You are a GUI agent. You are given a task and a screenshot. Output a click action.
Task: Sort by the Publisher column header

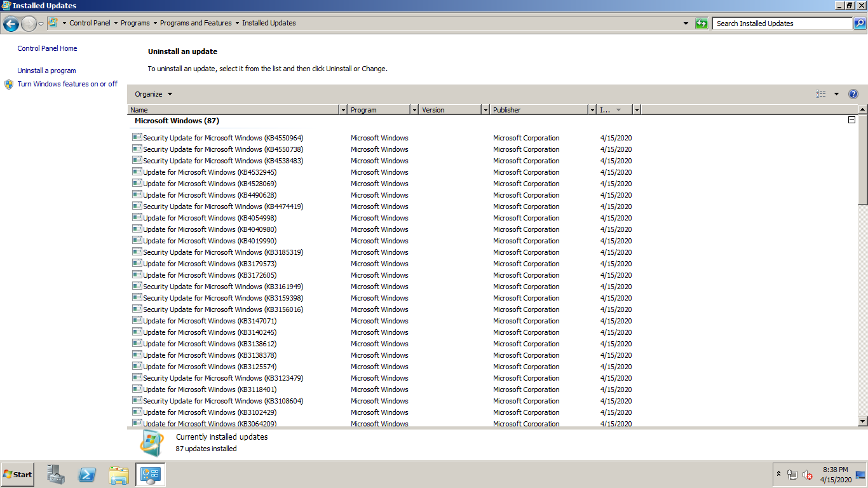pos(539,110)
